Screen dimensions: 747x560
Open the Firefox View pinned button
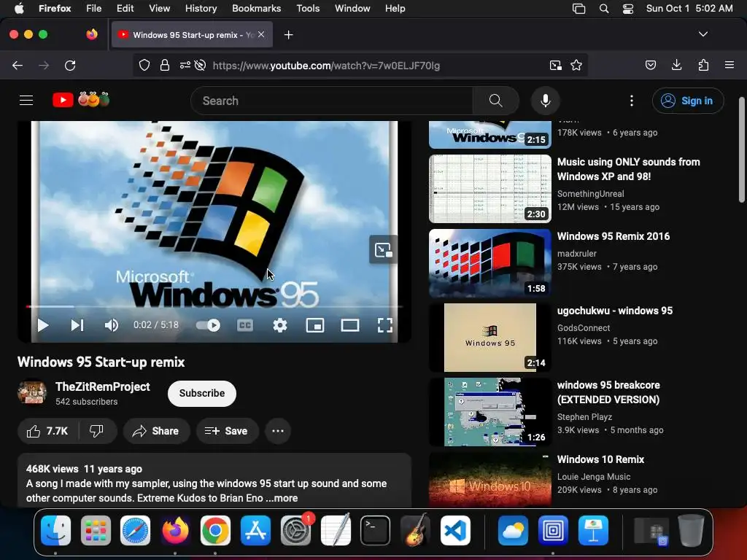pos(92,34)
